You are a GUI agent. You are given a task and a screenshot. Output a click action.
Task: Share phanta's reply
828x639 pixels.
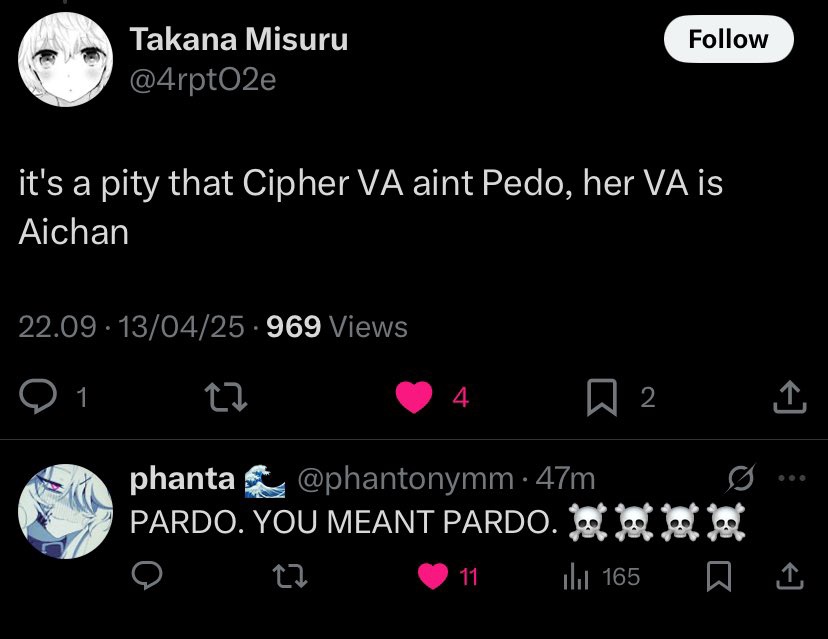(x=790, y=577)
